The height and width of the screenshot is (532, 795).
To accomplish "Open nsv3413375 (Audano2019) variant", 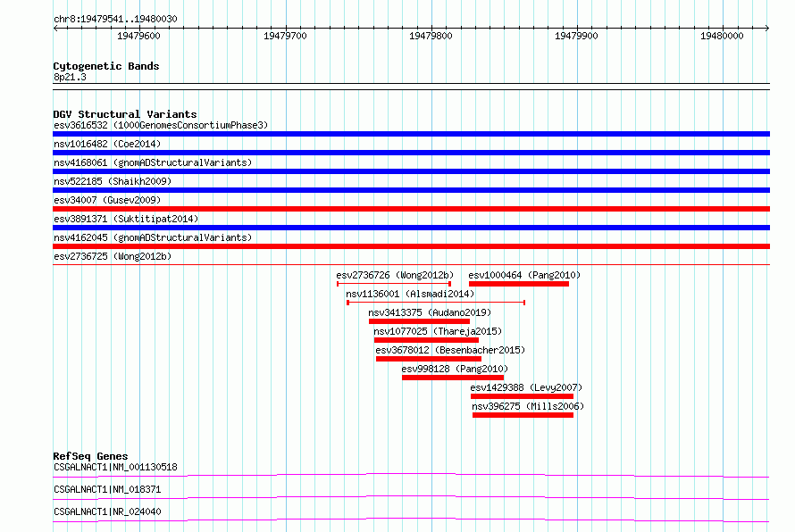I will coord(430,312).
